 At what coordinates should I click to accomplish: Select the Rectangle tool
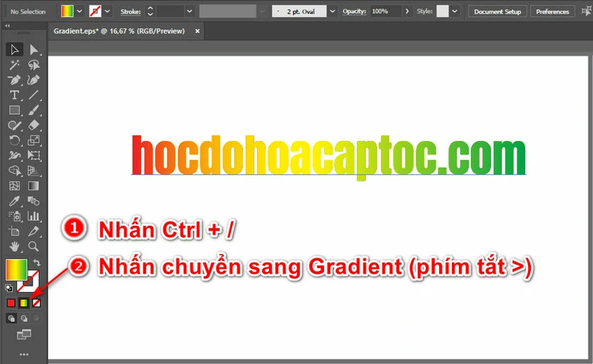[14, 110]
